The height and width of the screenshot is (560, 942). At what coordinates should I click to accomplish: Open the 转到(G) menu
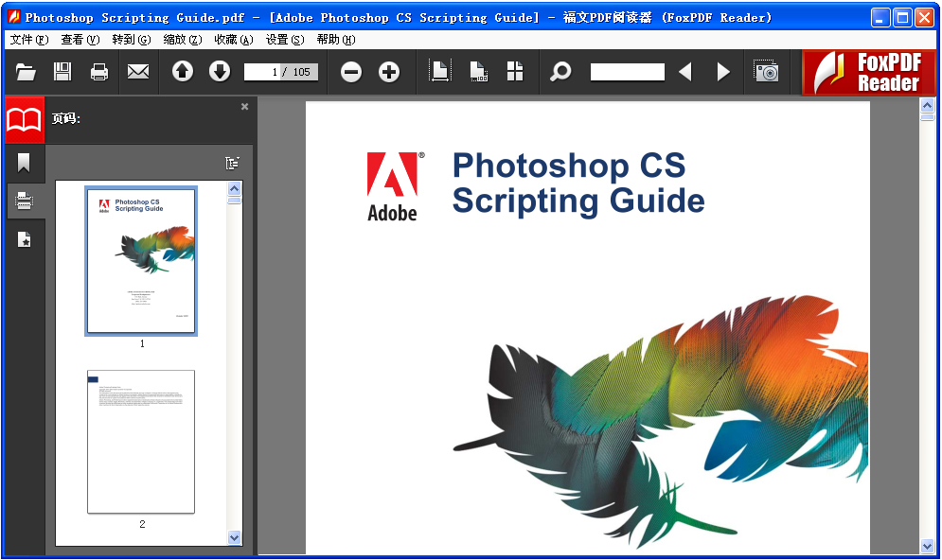coord(131,40)
